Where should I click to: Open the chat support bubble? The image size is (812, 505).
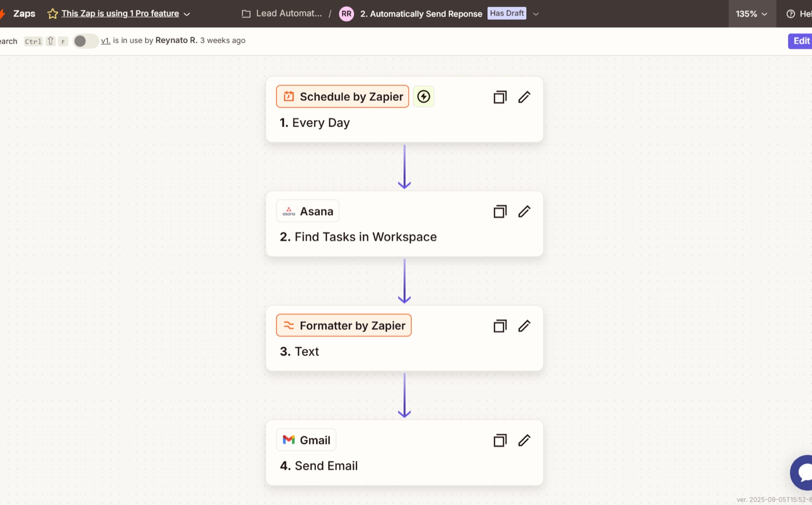[x=802, y=473]
